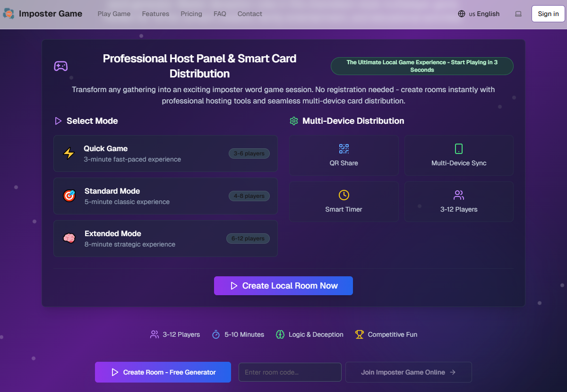Screen dimensions: 567x392
Task: Click the Multi-Device Sync phone icon
Action: 459,149
